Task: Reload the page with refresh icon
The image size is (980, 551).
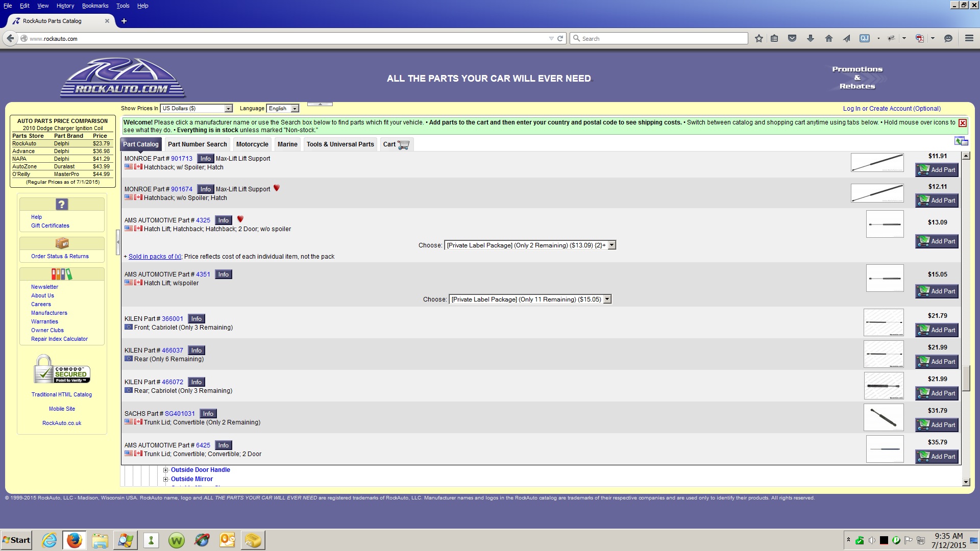Action: 560,38
